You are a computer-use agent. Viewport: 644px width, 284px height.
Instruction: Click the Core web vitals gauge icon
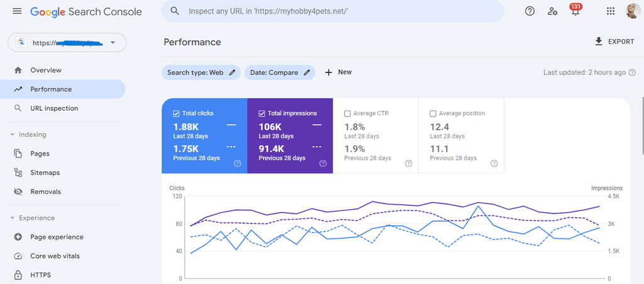[x=18, y=256]
